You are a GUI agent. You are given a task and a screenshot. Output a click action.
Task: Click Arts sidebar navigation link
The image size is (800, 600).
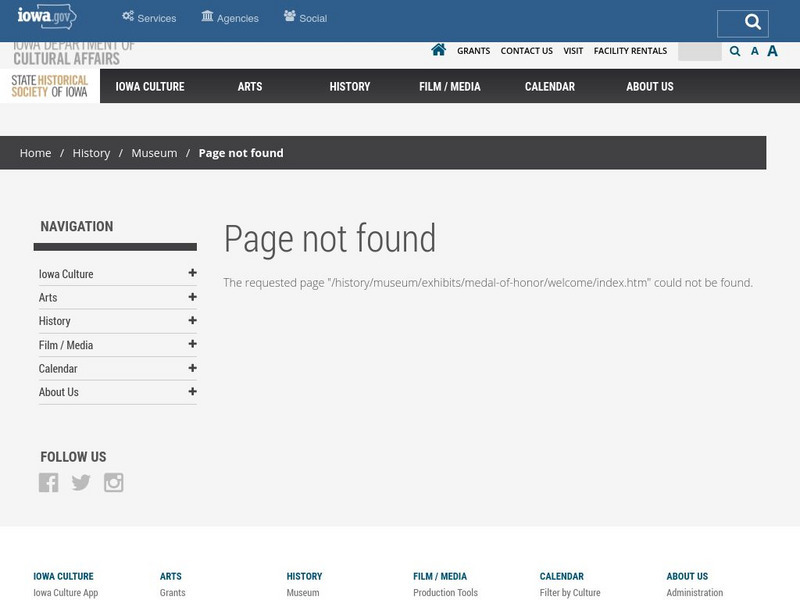click(x=48, y=297)
